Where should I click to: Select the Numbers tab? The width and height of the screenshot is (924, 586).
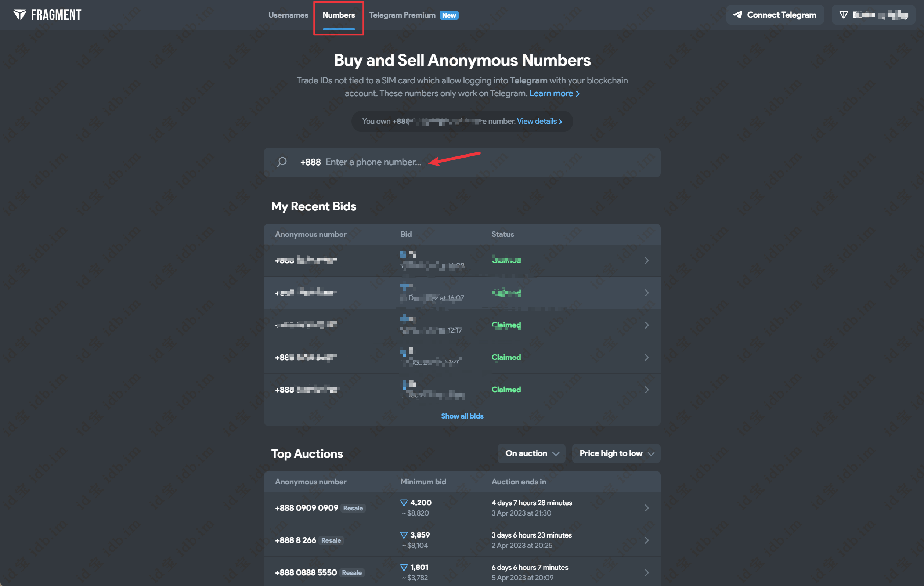(339, 15)
